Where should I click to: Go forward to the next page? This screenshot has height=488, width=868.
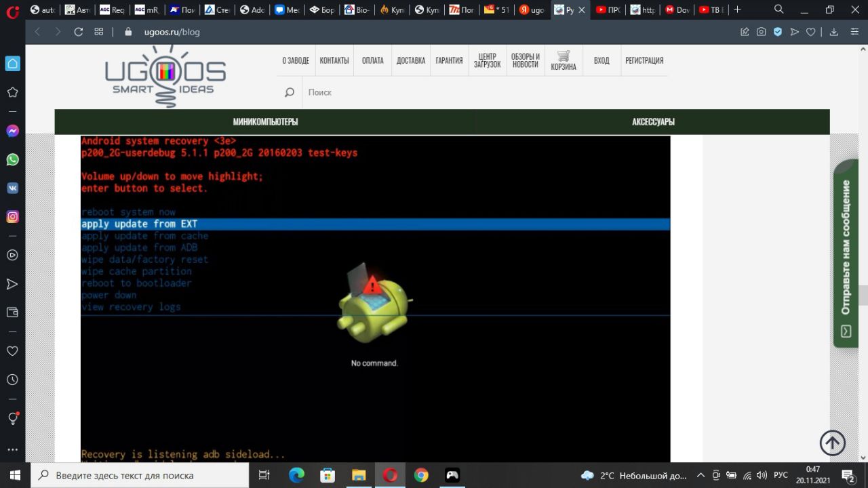tap(58, 32)
